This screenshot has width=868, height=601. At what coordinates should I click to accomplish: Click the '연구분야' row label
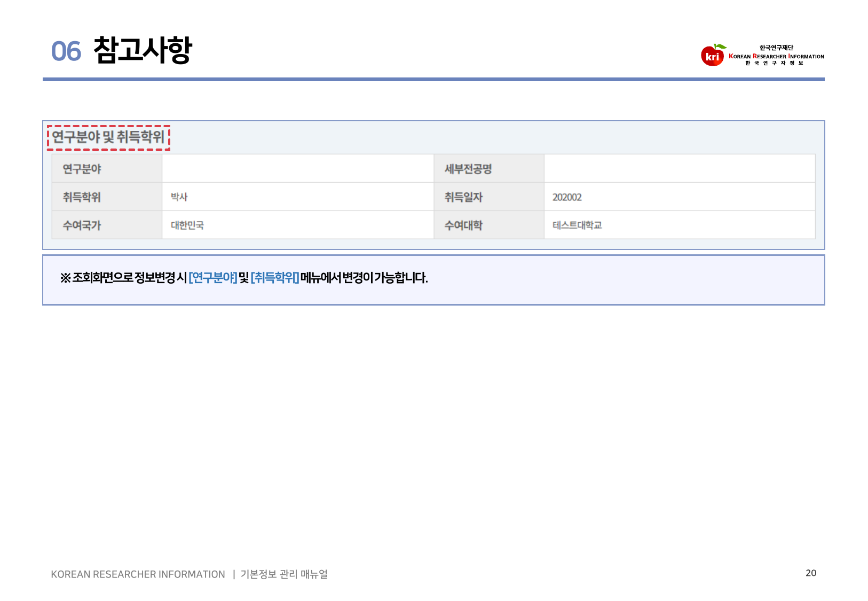pos(82,169)
